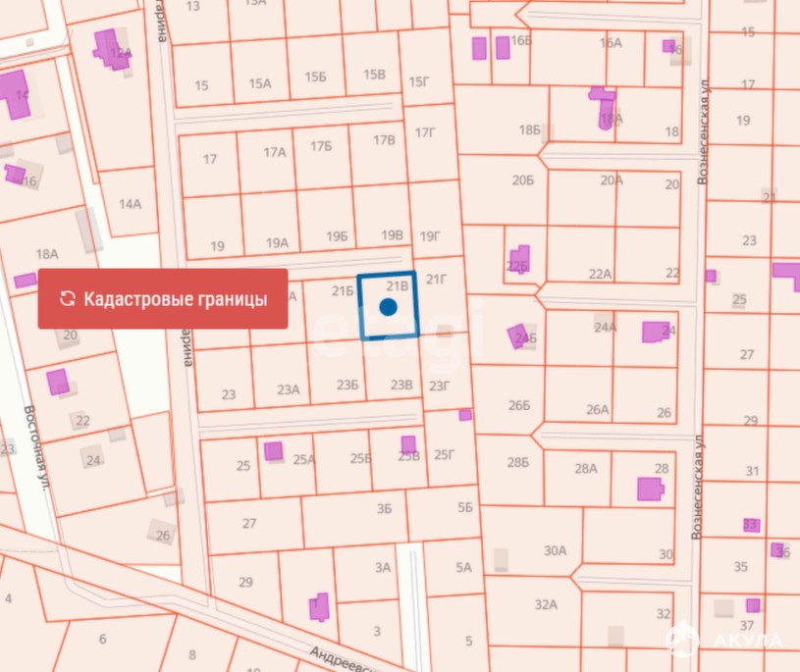Screen dimensions: 800x672
Task: Click the refresh icon in the red button
Action: coord(67,299)
